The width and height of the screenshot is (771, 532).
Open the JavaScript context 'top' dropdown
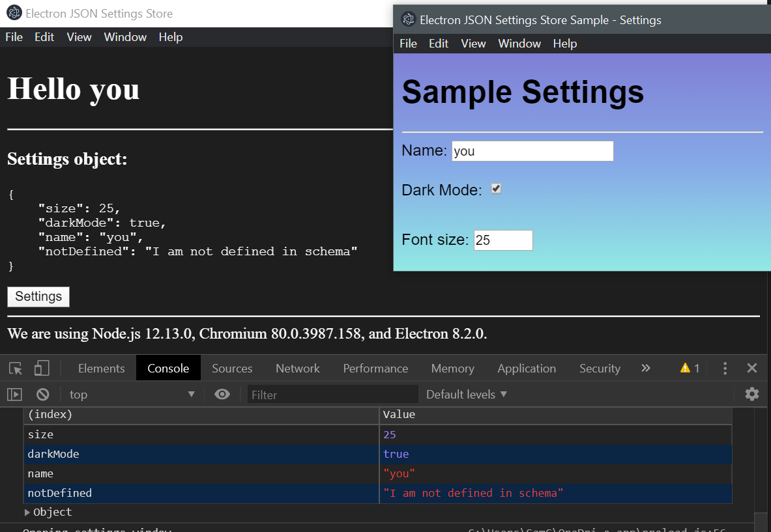tap(132, 395)
